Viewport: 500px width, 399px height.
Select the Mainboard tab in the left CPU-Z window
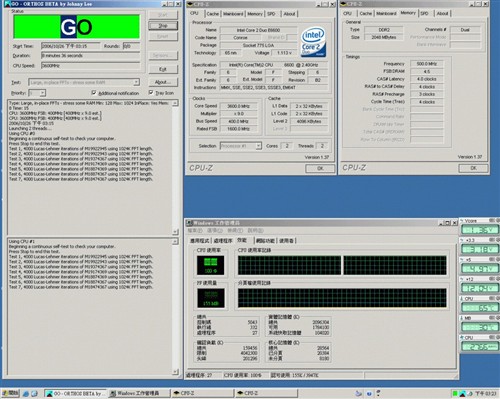(233, 14)
